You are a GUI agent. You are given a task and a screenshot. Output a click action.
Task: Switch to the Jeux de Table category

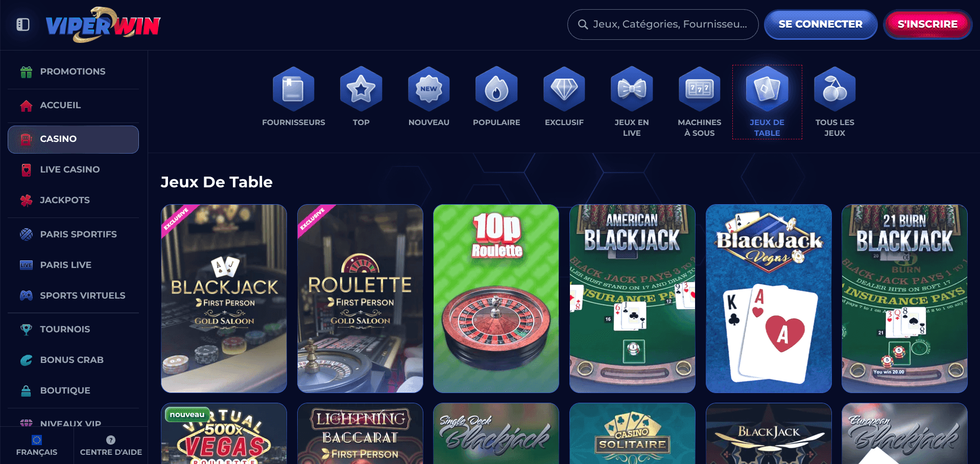click(x=767, y=102)
